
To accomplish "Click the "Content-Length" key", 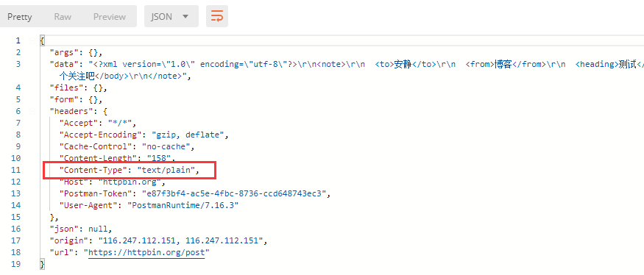I will 97,158.
